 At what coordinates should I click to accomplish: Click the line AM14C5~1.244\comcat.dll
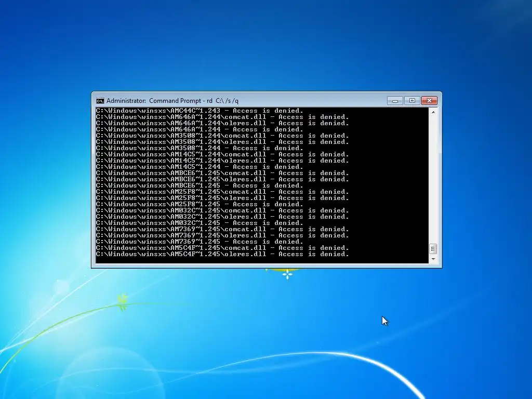click(x=222, y=154)
